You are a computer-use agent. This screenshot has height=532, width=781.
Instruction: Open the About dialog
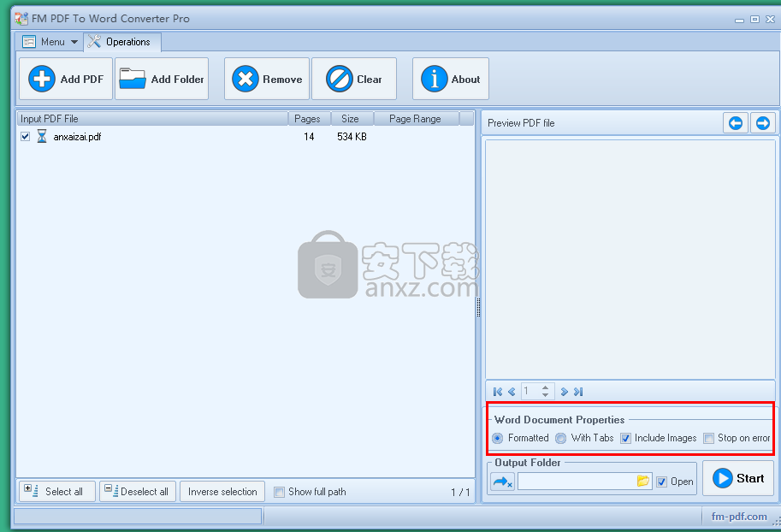(x=451, y=79)
